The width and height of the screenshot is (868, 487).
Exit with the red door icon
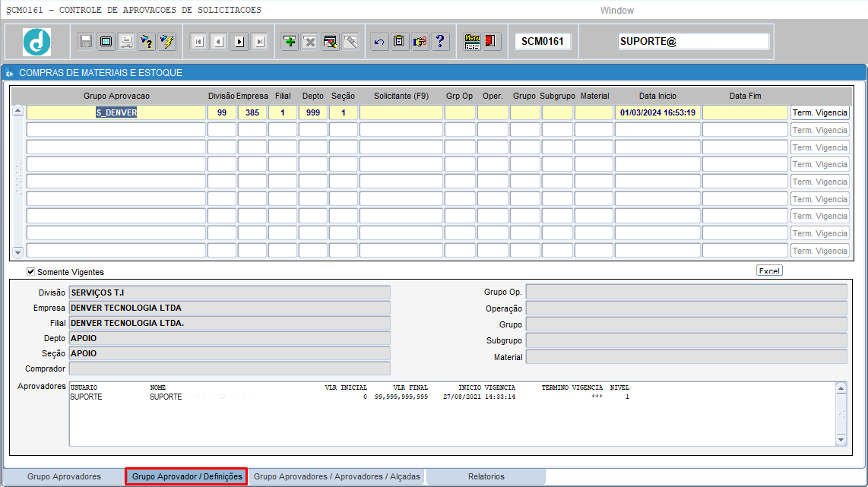(490, 42)
